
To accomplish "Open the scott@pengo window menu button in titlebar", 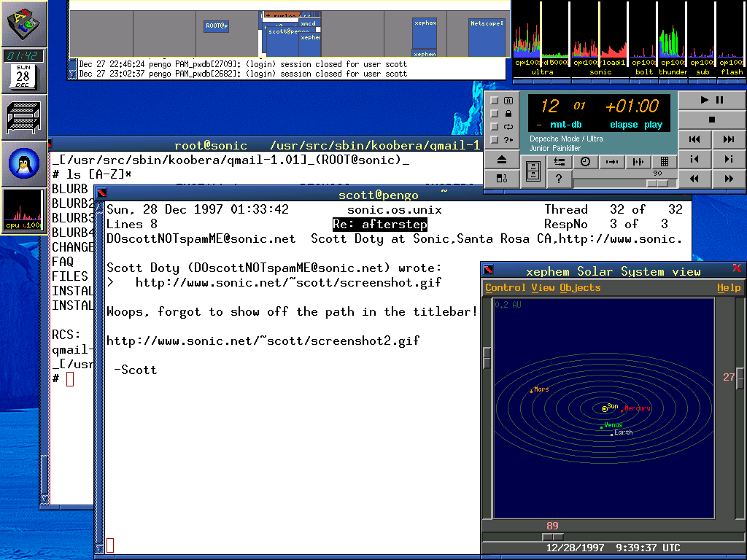I will click(x=101, y=192).
